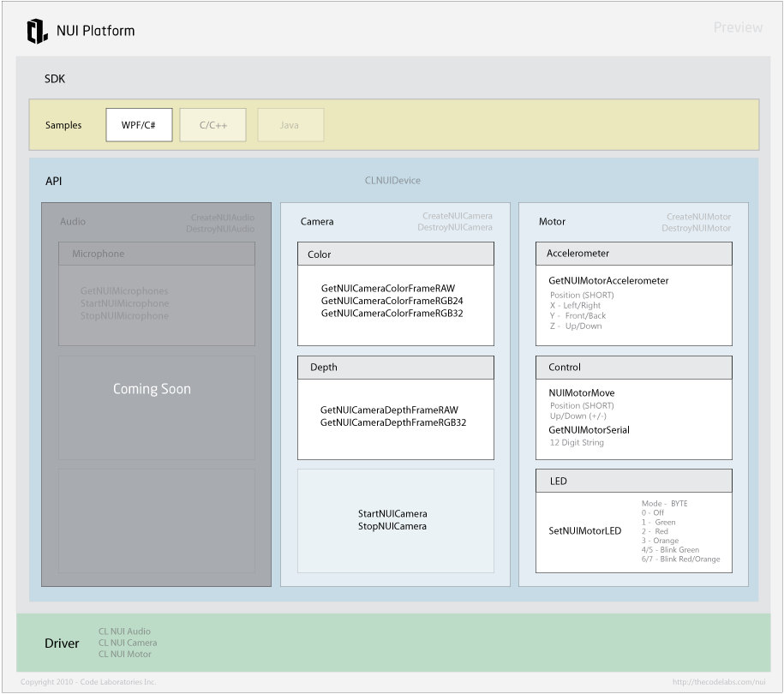Click NUIMotorMove function
Viewport: 784px width, 694px height.
pos(581,393)
